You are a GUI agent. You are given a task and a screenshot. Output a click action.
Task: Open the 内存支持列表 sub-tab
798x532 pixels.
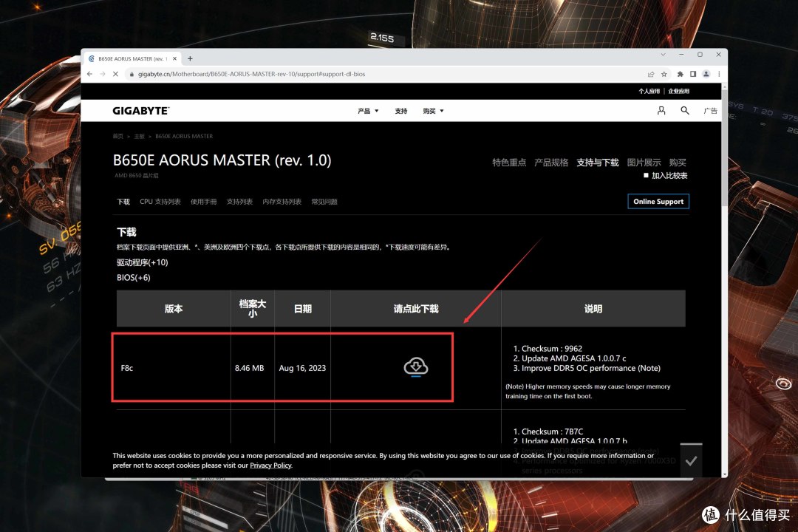[282, 202]
